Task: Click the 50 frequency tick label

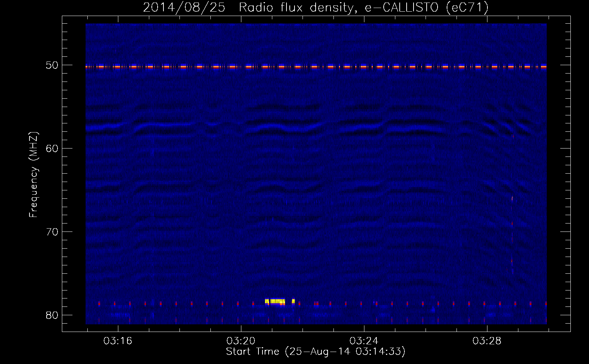Action: (52, 65)
